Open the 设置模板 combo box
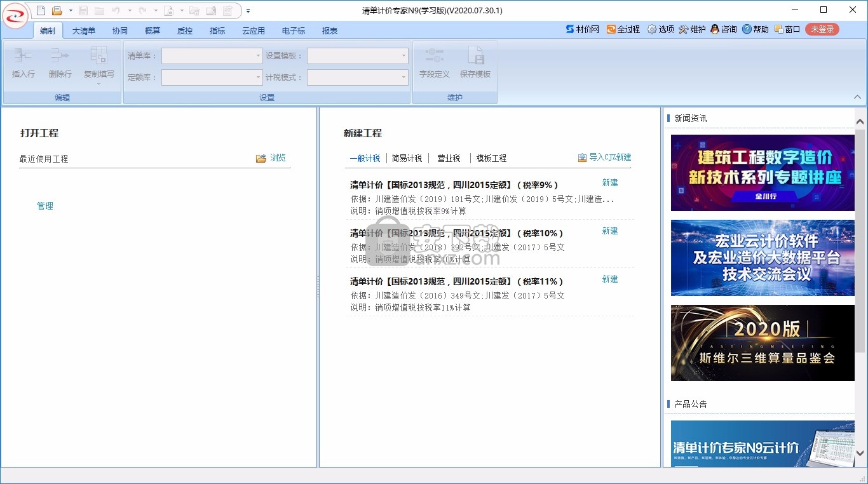 [357, 56]
